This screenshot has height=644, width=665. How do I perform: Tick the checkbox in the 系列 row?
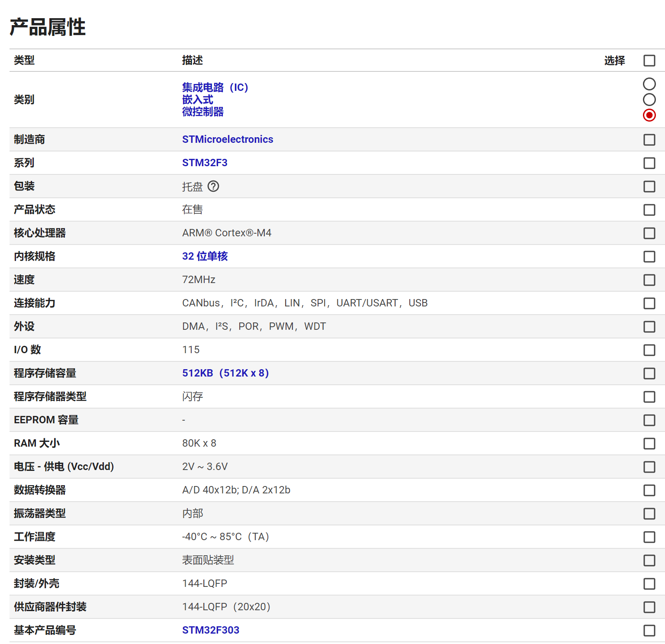(649, 163)
